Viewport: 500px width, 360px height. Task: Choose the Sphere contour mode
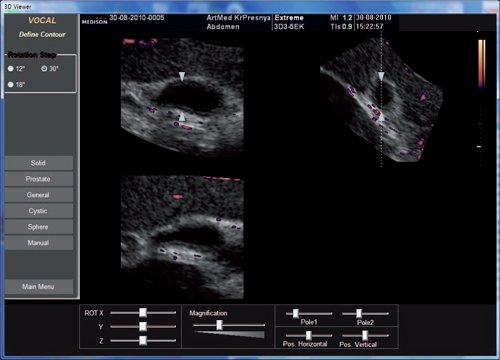(39, 227)
